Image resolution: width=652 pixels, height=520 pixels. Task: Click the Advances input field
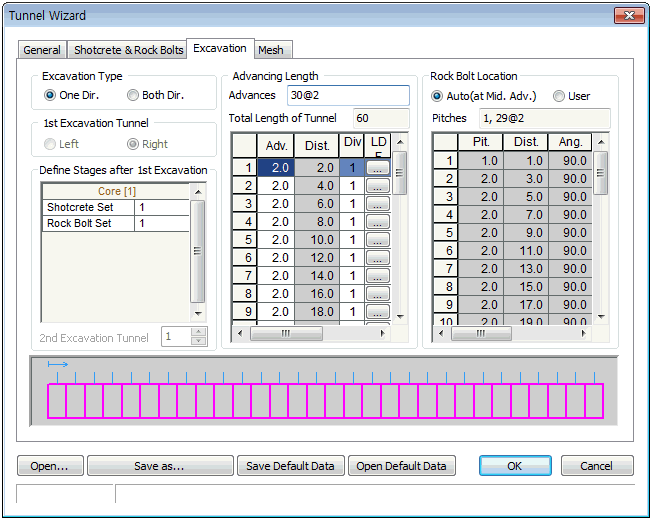tap(347, 95)
